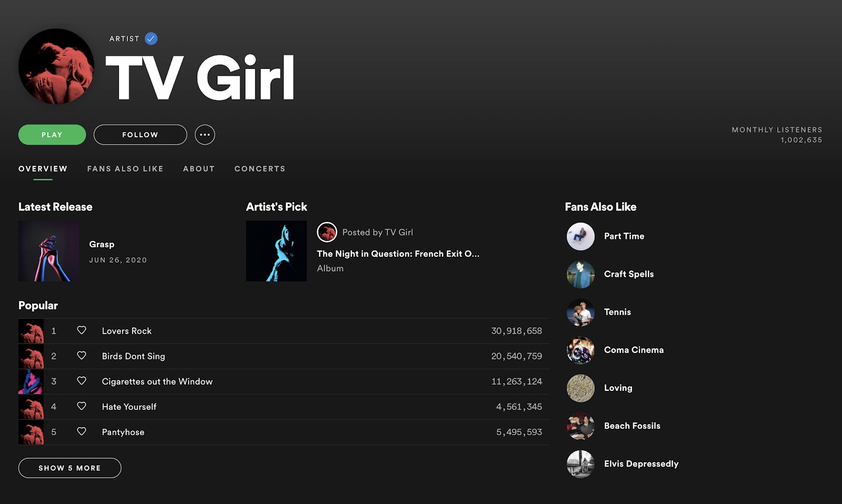Open Beach Fossils artist link

point(632,426)
